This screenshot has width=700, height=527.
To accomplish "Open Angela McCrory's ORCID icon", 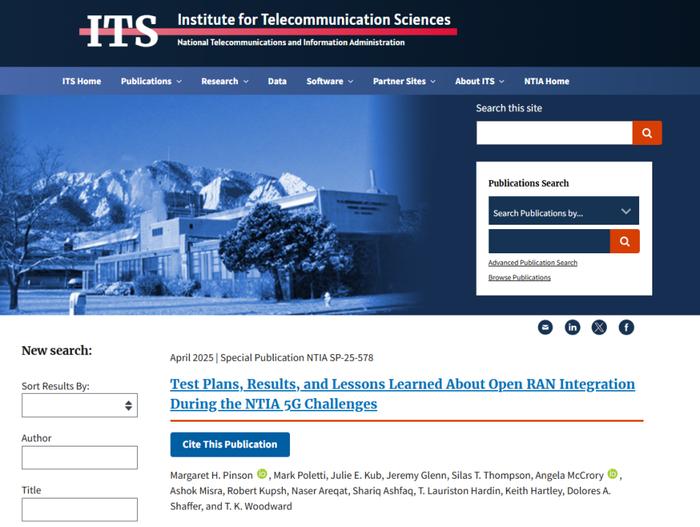I will point(613,474).
